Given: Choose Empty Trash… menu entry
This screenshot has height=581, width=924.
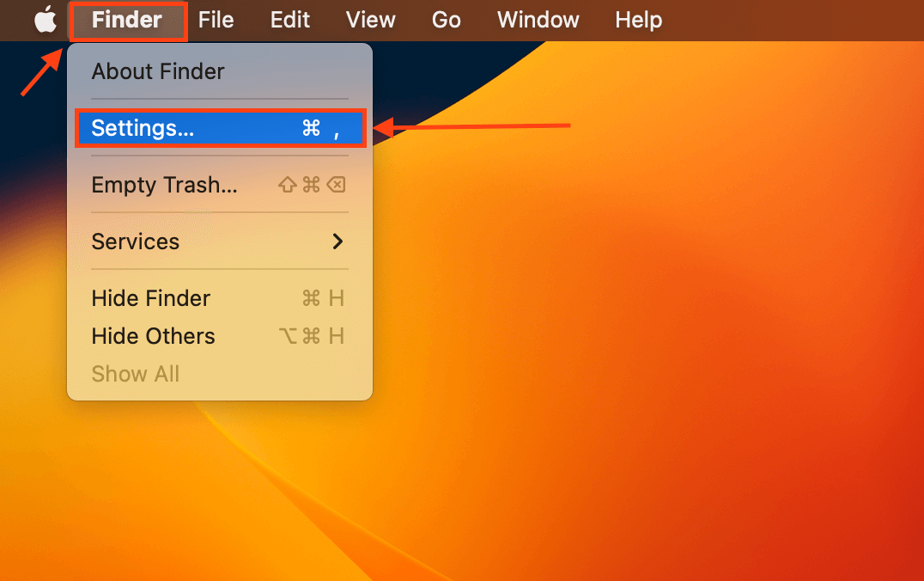Looking at the screenshot, I should [220, 185].
